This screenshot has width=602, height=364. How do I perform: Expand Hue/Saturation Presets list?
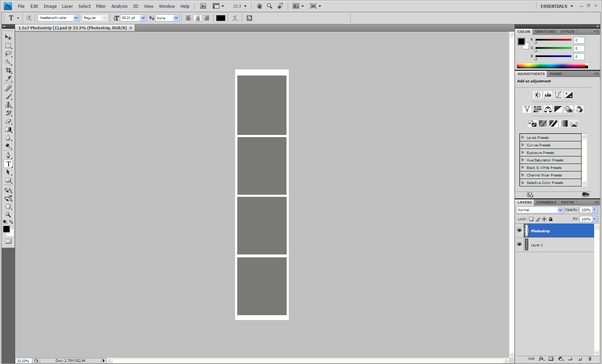click(523, 160)
